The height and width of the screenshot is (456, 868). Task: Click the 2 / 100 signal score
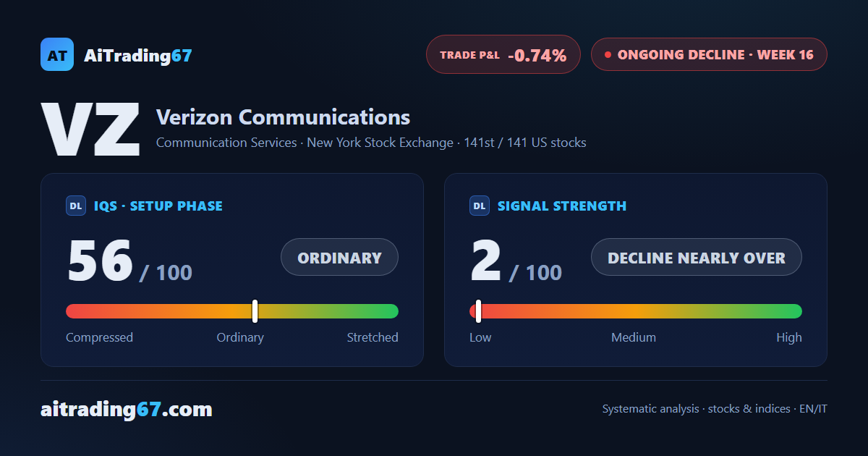[516, 261]
